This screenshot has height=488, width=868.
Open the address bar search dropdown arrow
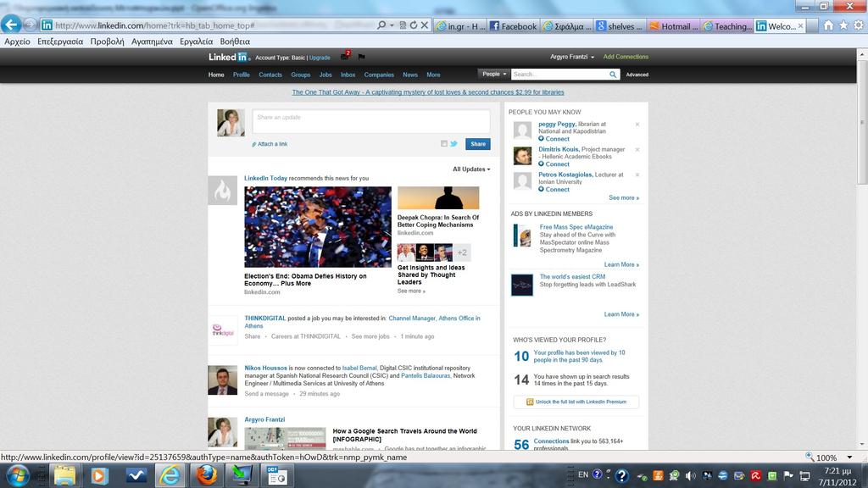(392, 25)
